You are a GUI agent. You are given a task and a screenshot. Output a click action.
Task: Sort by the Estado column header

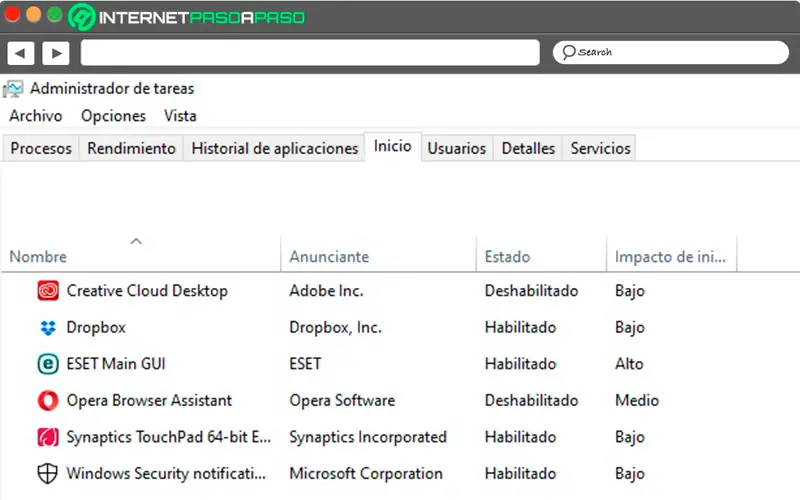pos(541,257)
